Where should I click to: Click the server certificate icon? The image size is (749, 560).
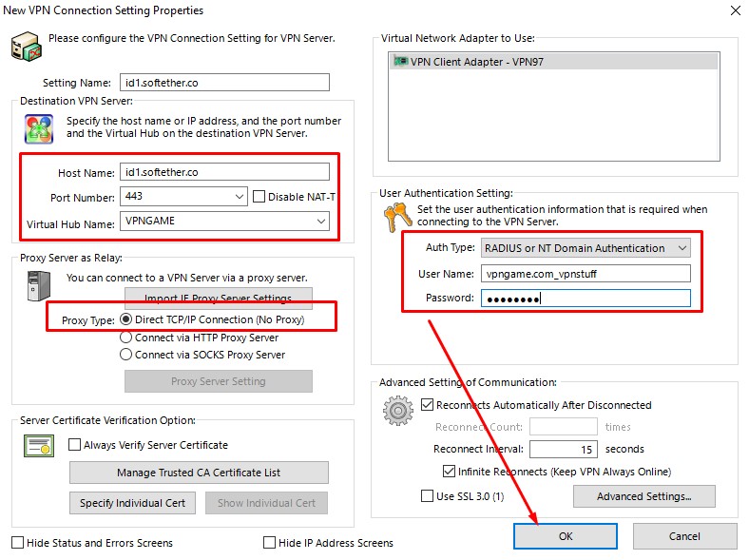tap(39, 446)
